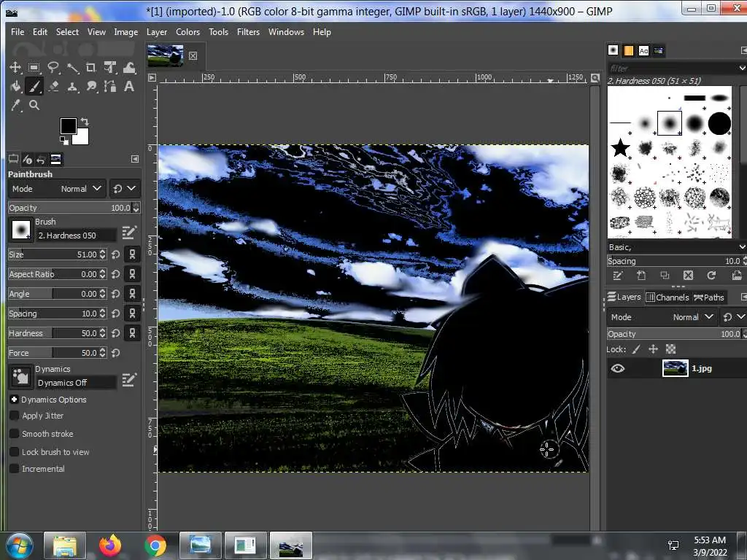Open tool options panel menu button

(x=135, y=159)
